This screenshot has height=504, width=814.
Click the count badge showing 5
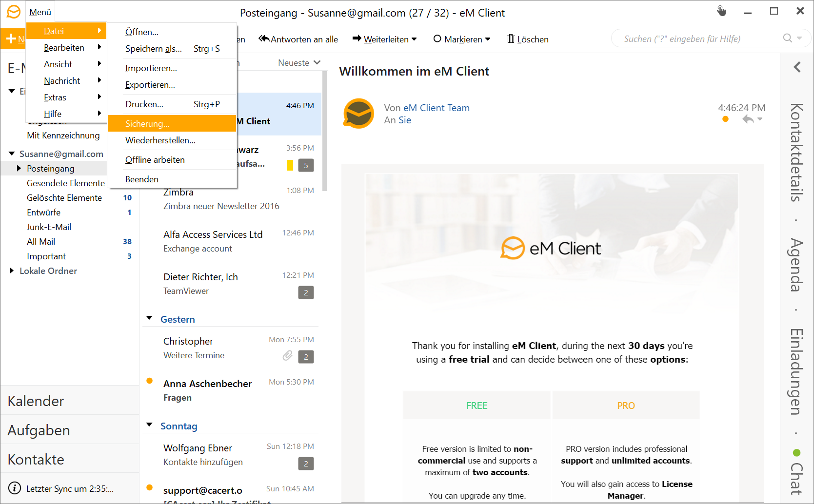306,165
